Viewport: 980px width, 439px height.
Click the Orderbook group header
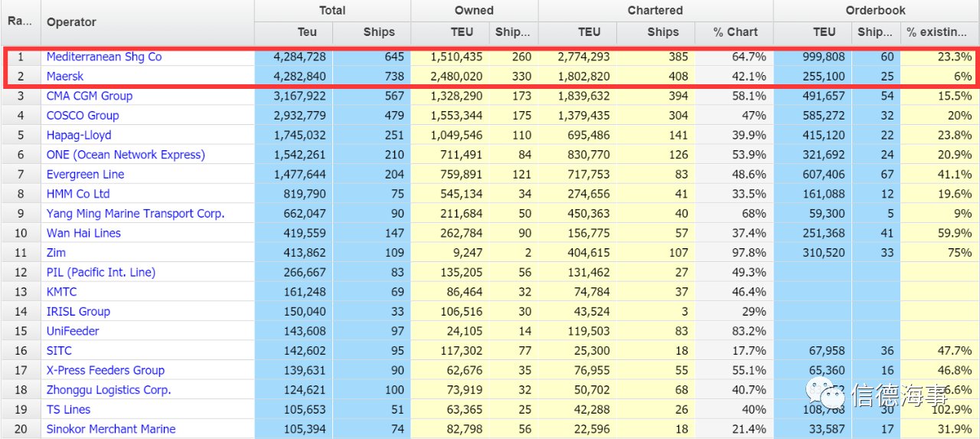point(876,11)
